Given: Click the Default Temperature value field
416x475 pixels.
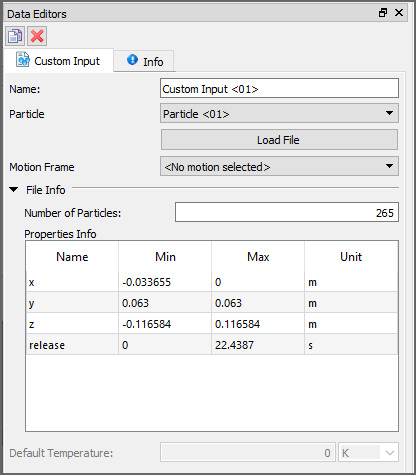Looking at the screenshot, I should pyautogui.click(x=248, y=452).
